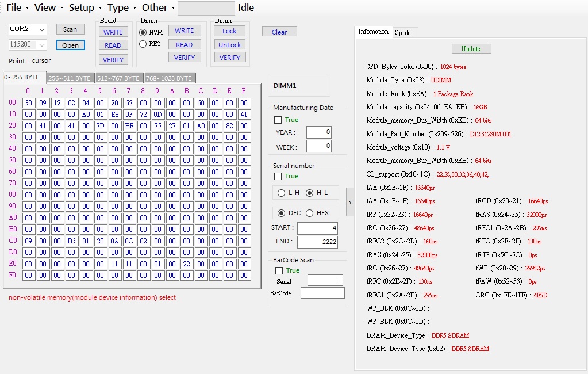Click the Dimm READ button
This screenshot has width=588, height=374.
point(184,44)
